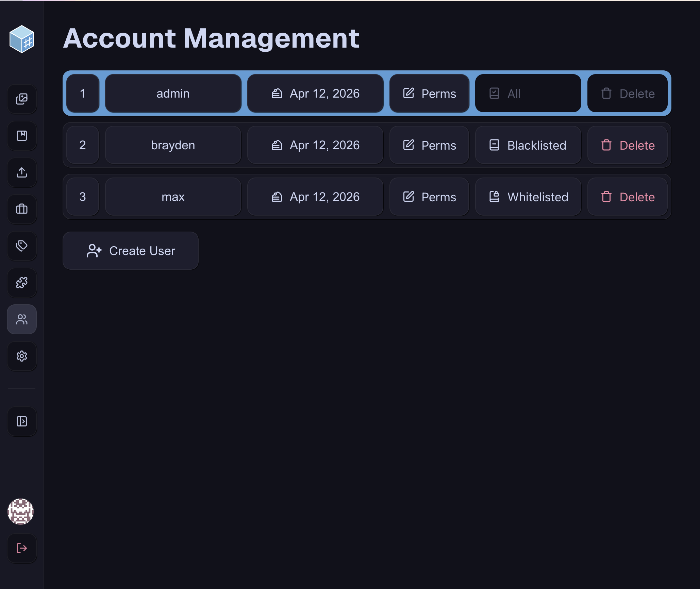Image resolution: width=700 pixels, height=589 pixels.
Task: Open the image gallery section in the sidebar
Action: [22, 99]
